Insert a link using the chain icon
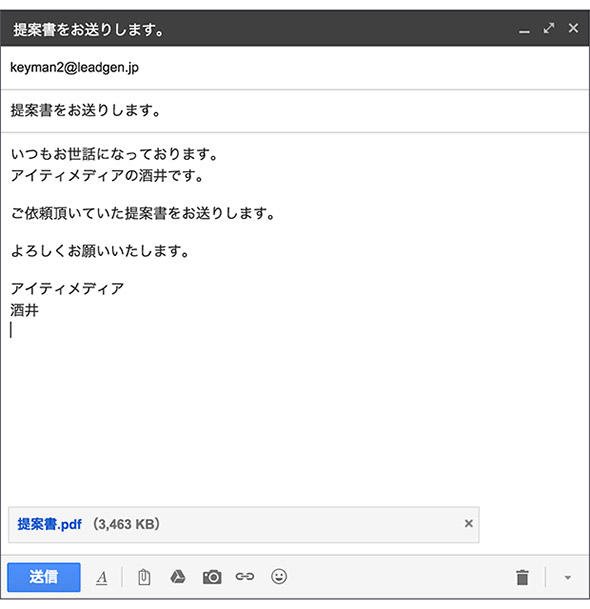 tap(245, 577)
